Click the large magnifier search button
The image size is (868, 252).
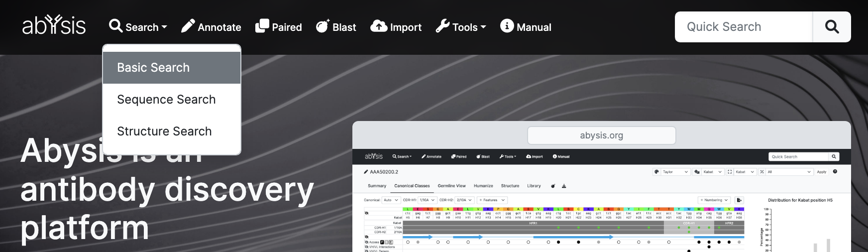click(x=832, y=27)
